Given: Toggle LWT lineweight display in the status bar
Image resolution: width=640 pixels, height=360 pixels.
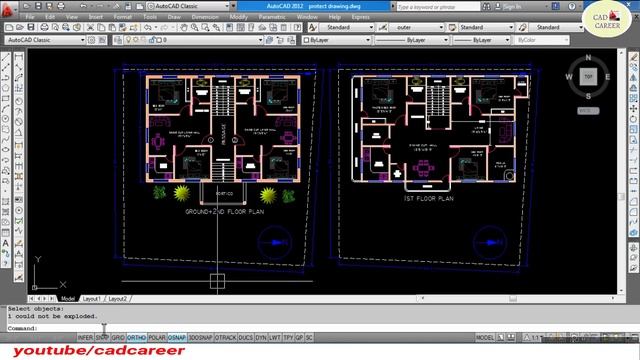Looking at the screenshot, I should pyautogui.click(x=275, y=338).
